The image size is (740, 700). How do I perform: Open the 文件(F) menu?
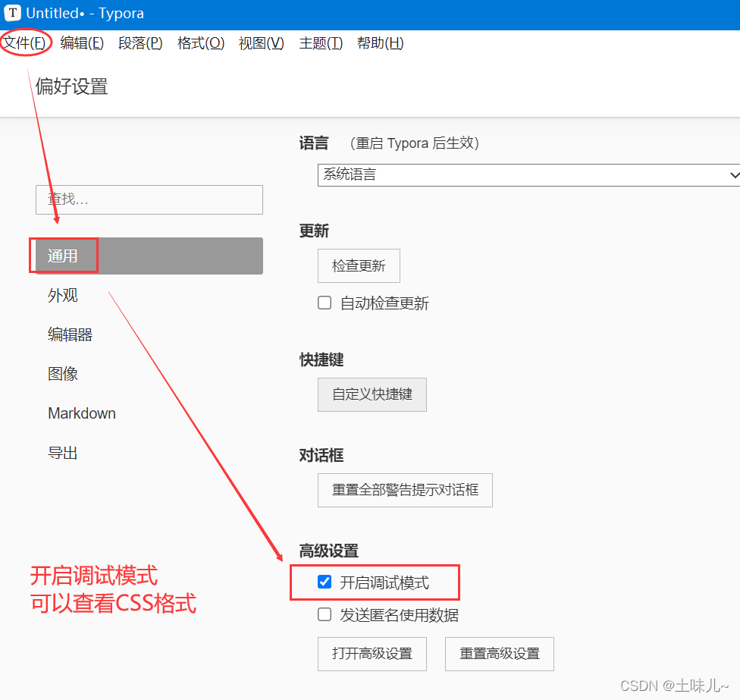click(x=24, y=43)
